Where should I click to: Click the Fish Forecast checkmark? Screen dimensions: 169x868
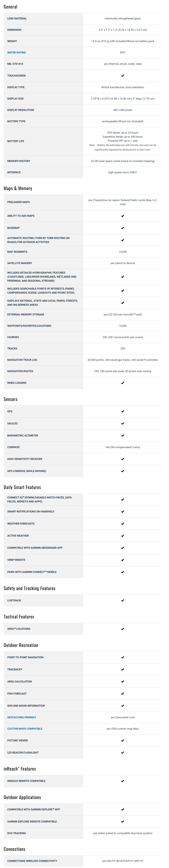click(123, 694)
